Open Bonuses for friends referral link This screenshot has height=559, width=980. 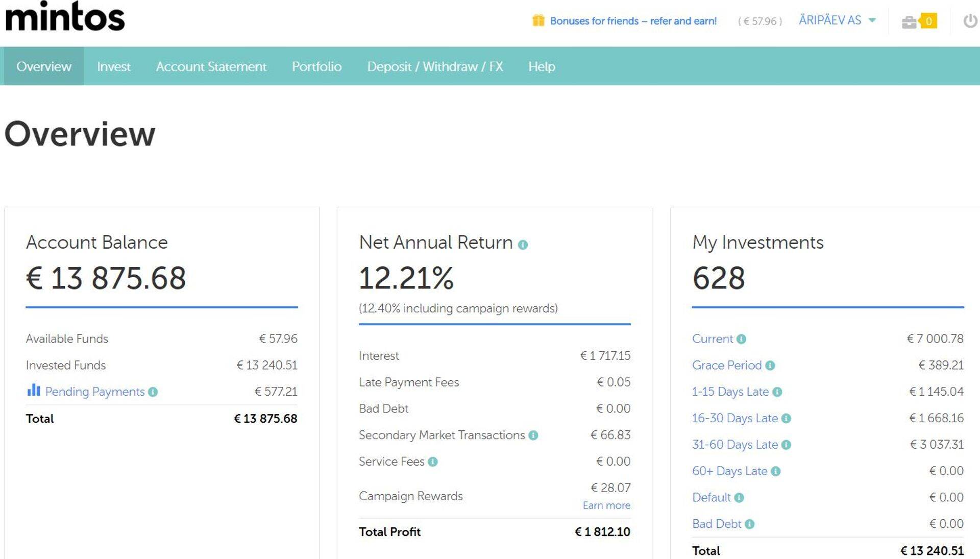(633, 21)
